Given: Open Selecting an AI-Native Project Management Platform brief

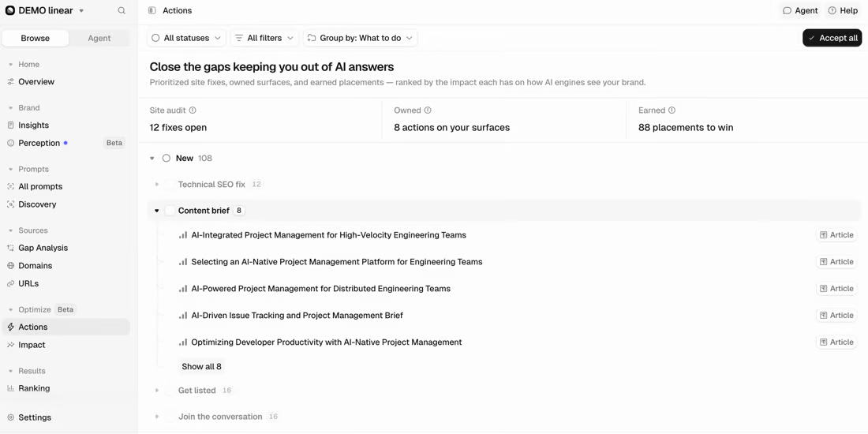Looking at the screenshot, I should click(x=337, y=262).
